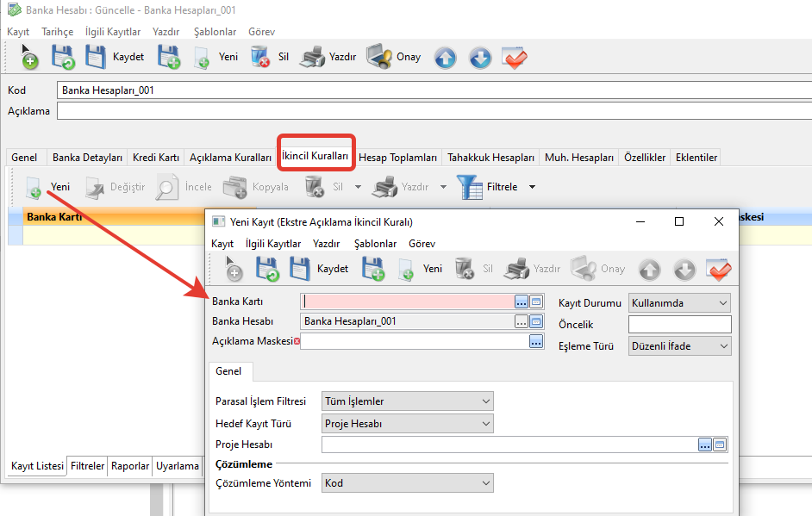Click the Filtrele funnel icon

click(x=470, y=187)
